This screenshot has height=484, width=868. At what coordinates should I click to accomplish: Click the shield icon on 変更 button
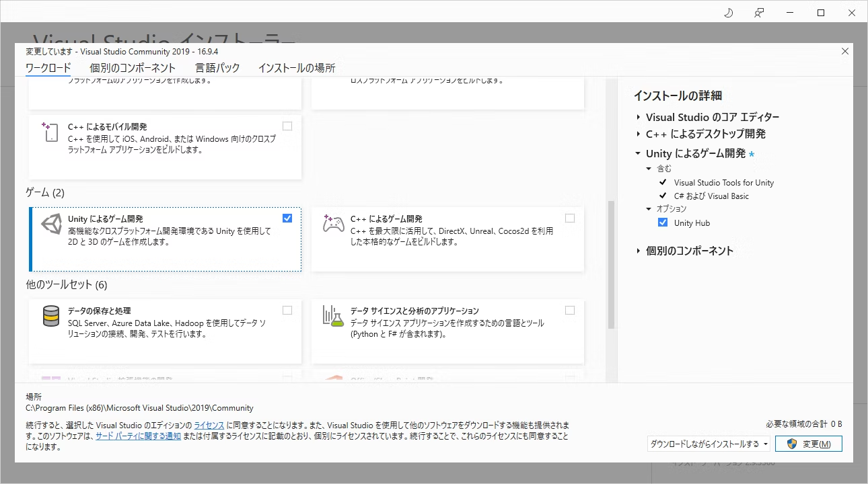[792, 444]
